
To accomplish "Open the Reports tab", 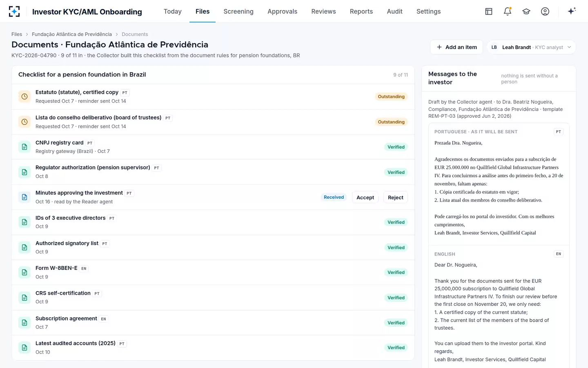I will (x=361, y=11).
